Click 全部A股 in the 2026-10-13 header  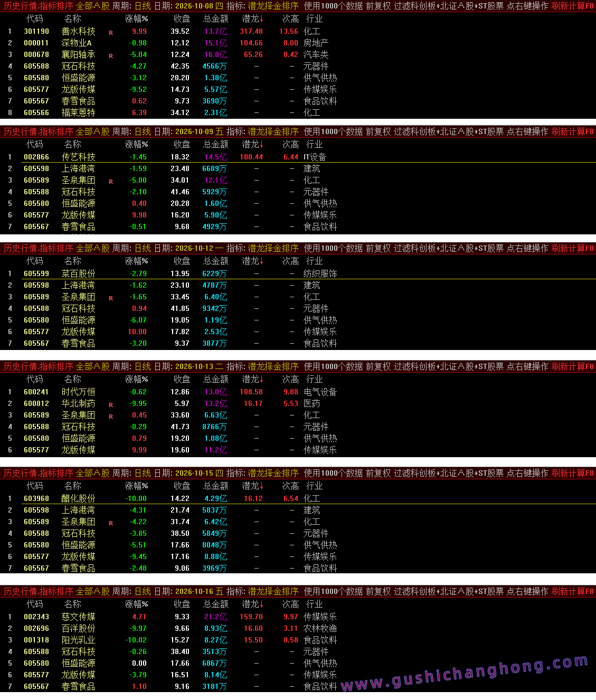point(93,366)
